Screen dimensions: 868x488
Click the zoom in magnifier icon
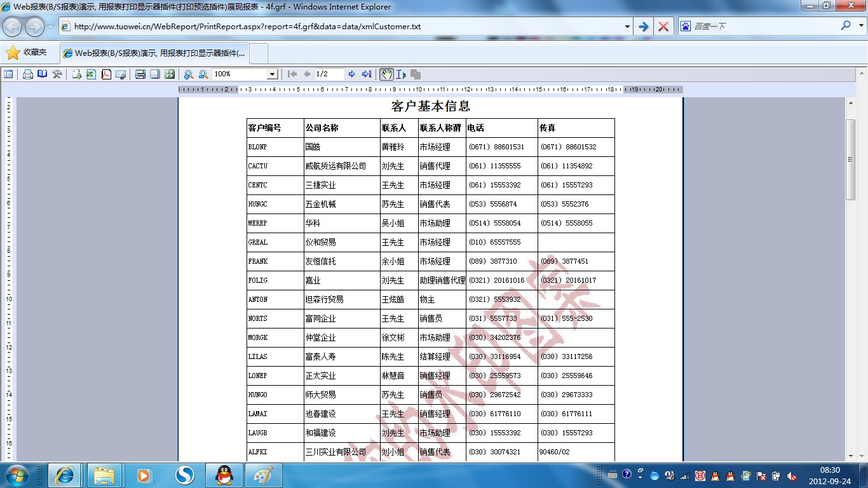(x=188, y=74)
